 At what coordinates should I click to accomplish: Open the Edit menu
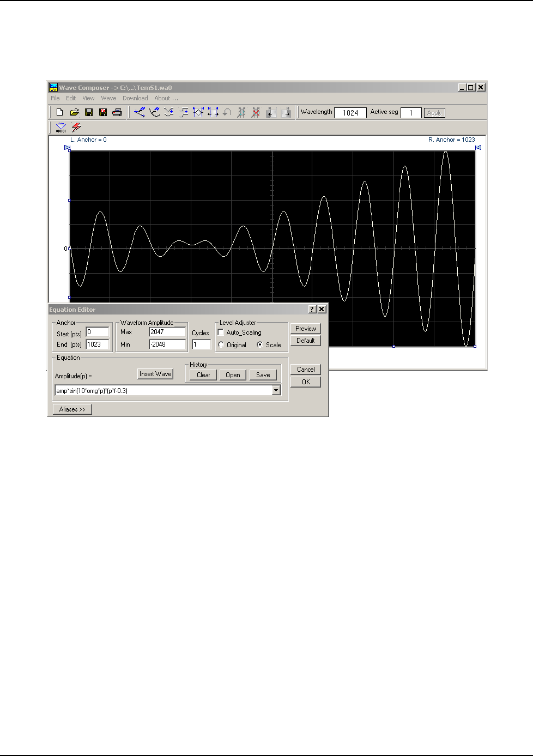click(71, 99)
